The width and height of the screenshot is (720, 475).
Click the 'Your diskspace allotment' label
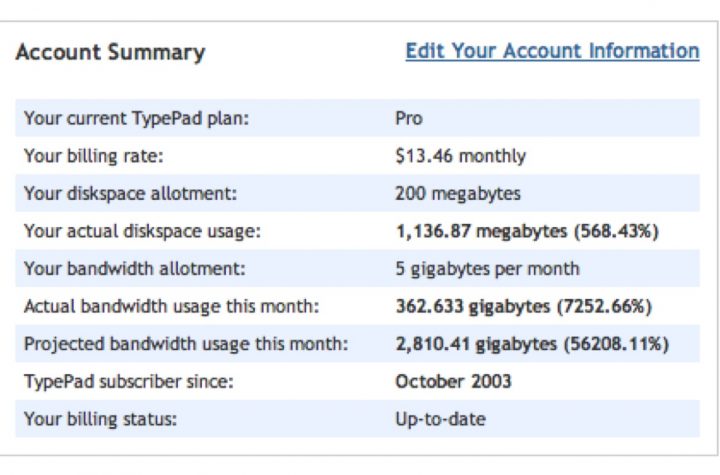(130, 193)
